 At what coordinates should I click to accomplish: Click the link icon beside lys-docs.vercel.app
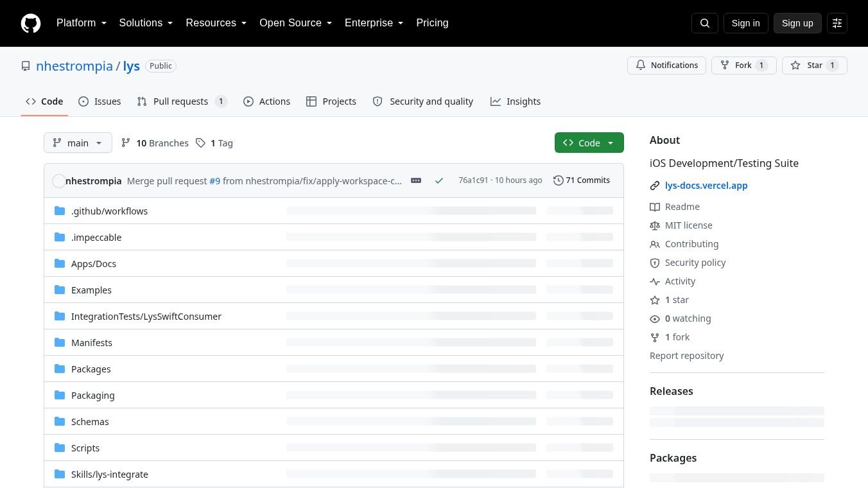click(655, 186)
